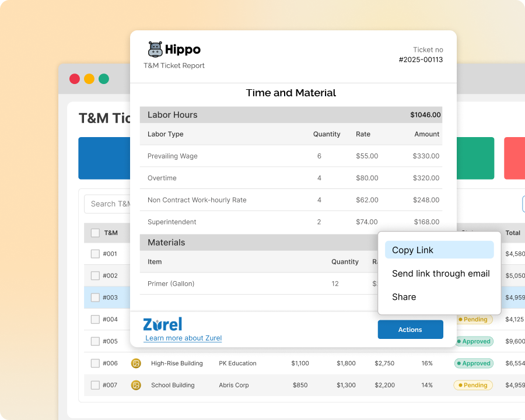Click the red summary card

pyautogui.click(x=514, y=158)
